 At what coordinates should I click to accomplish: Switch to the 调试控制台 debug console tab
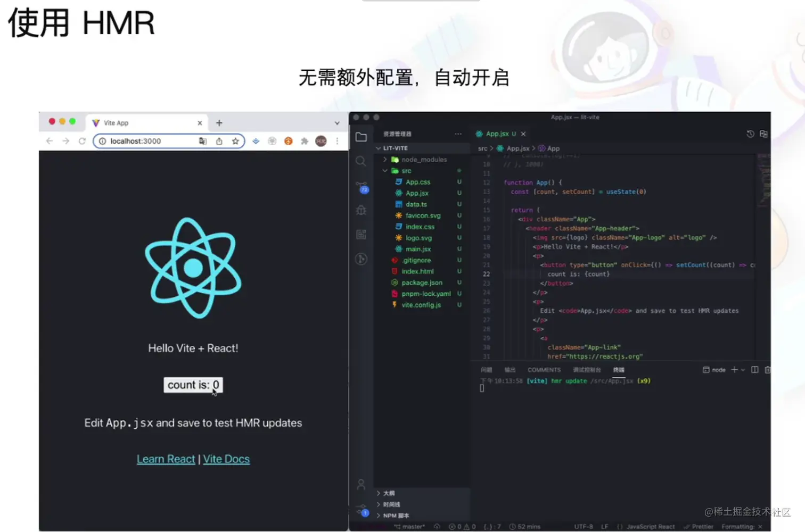click(587, 370)
